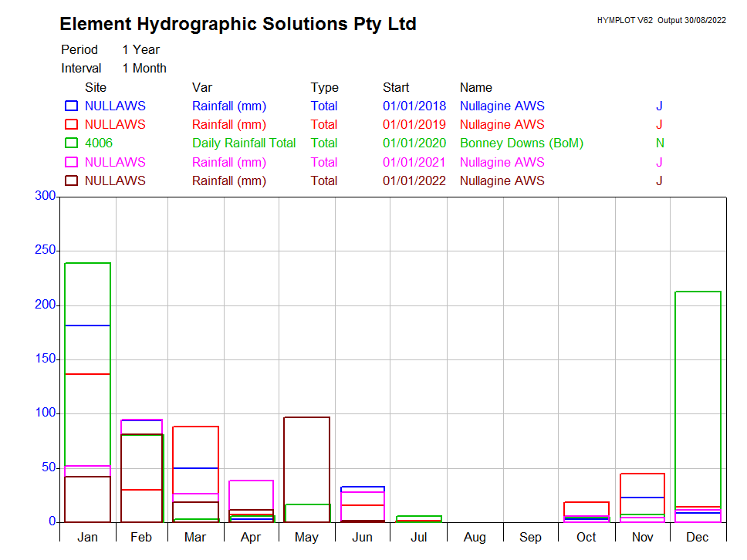This screenshot has height=560, width=747.
Task: Click the Interval 1 Month value
Action: click(144, 68)
